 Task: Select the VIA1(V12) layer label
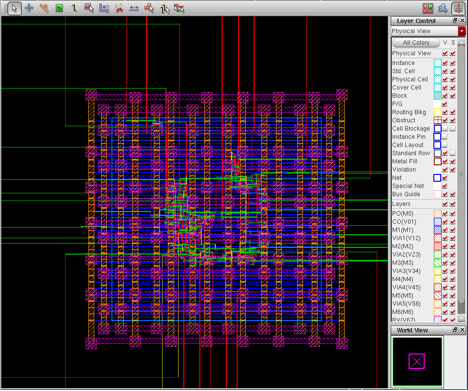point(406,238)
